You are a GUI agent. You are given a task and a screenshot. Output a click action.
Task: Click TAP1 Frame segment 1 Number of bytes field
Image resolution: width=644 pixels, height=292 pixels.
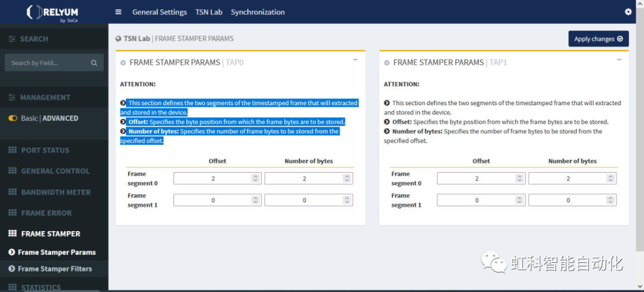pos(572,200)
